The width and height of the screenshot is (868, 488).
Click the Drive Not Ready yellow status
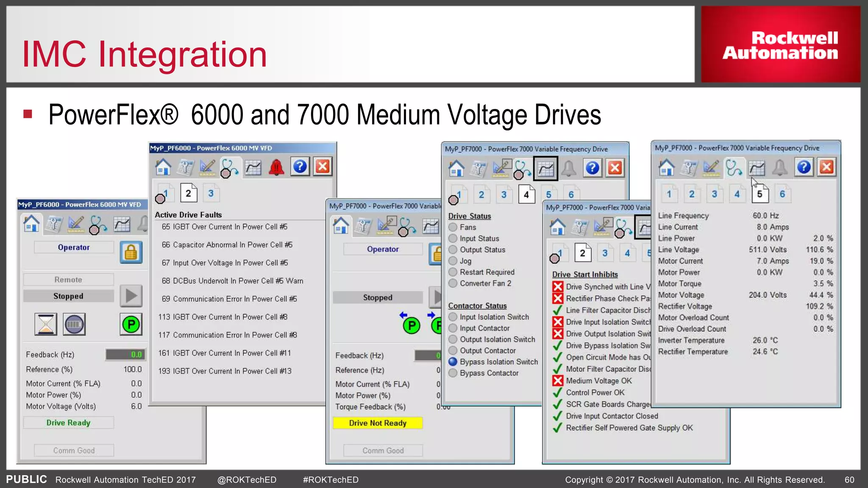tap(378, 423)
